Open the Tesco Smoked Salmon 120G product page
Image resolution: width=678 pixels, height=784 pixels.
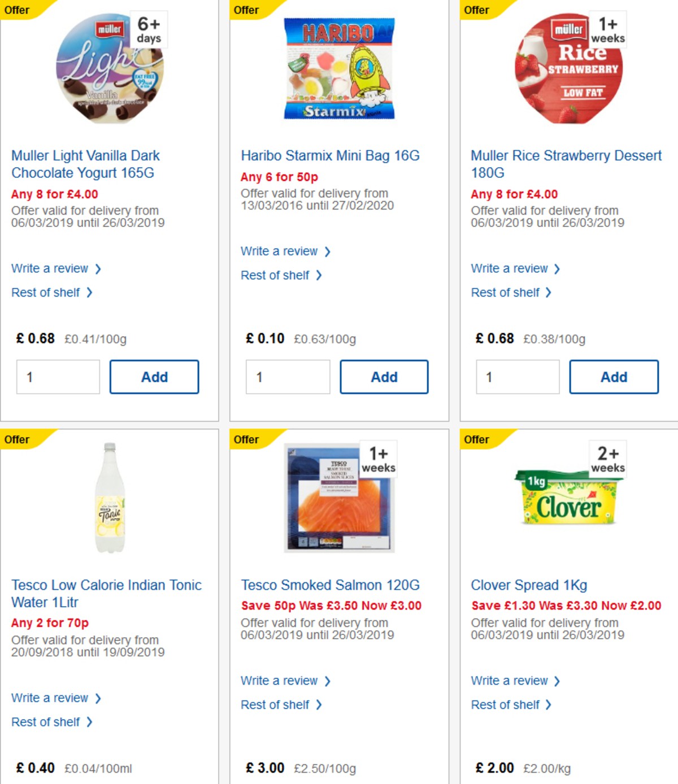click(x=331, y=585)
